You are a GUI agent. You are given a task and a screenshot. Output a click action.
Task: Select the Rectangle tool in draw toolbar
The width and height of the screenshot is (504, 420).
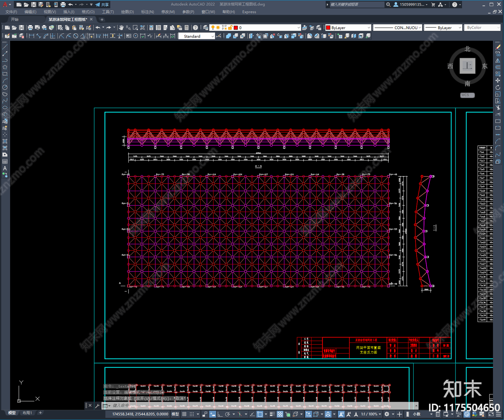tap(5, 74)
